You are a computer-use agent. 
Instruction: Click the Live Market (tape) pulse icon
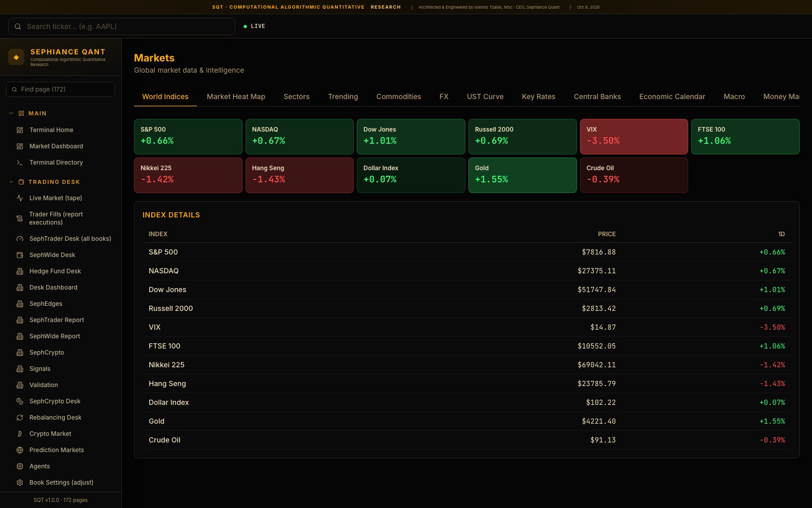(20, 198)
